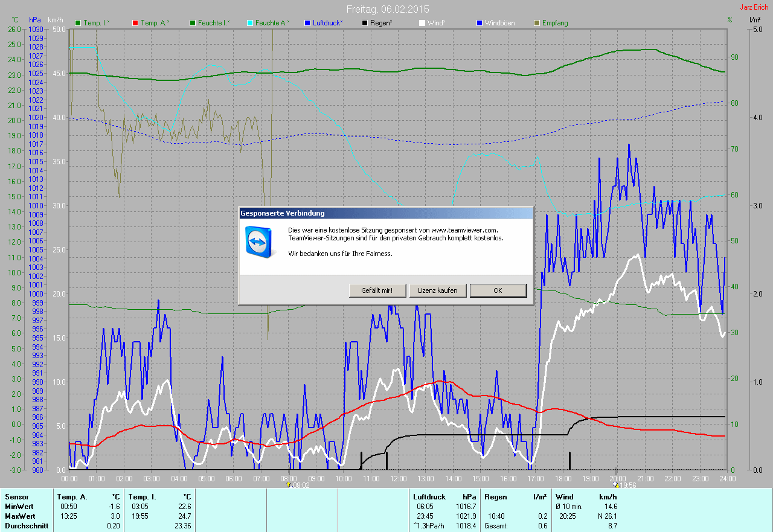Click the cyan Feuchte A.* legend swatch
Image resolution: width=773 pixels, height=532 pixels.
click(249, 23)
